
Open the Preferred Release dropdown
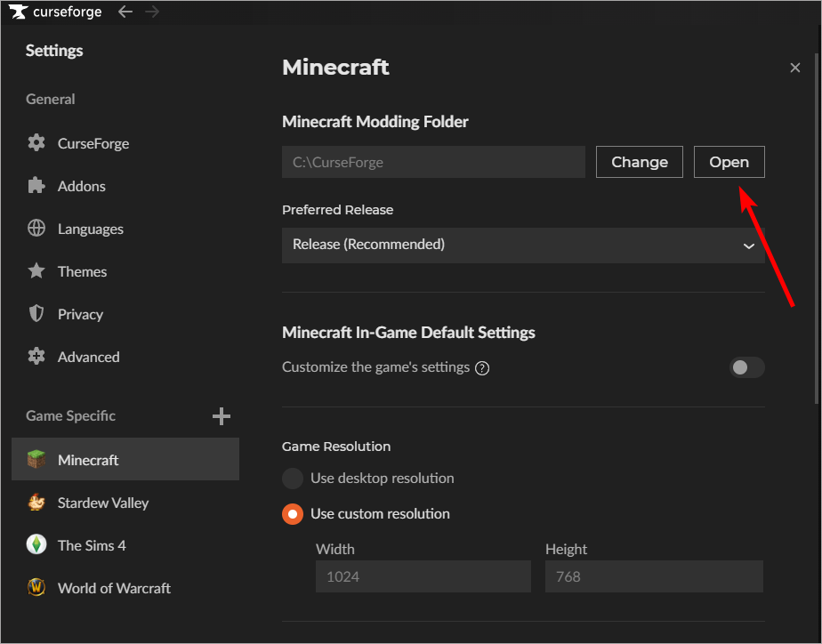point(523,246)
